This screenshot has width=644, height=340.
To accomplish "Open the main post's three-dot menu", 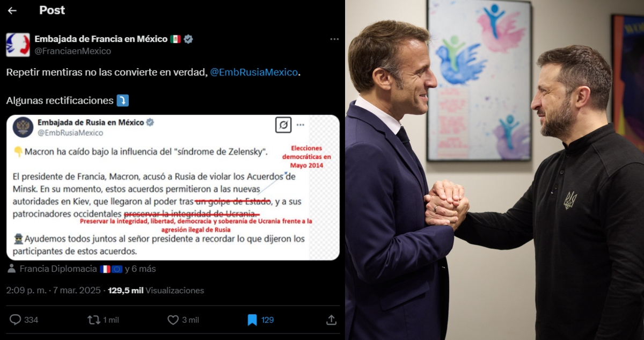I will tap(334, 39).
